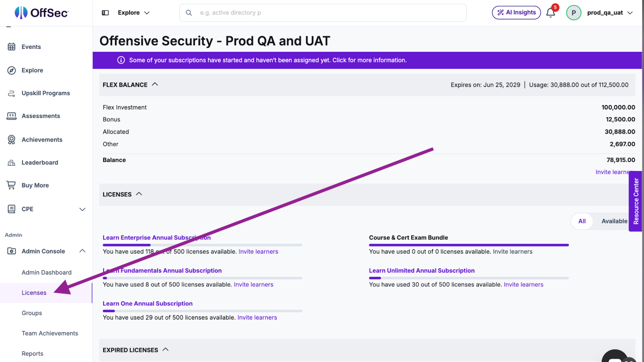644x362 pixels.
Task: Open Admin Dashboard
Action: click(47, 272)
